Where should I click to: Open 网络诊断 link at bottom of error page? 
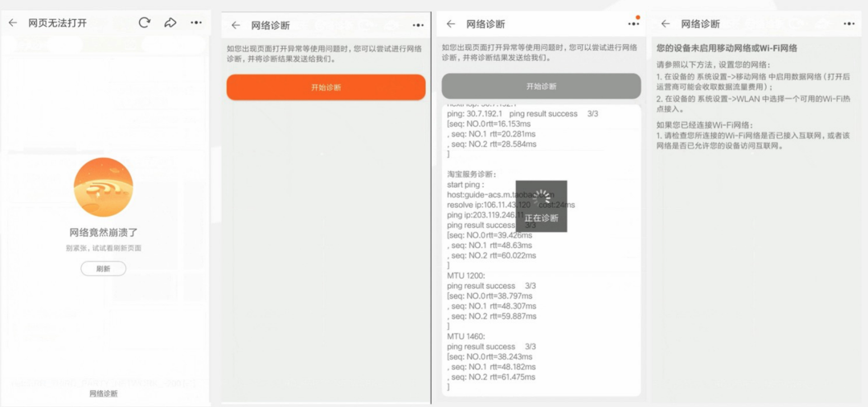click(x=104, y=393)
